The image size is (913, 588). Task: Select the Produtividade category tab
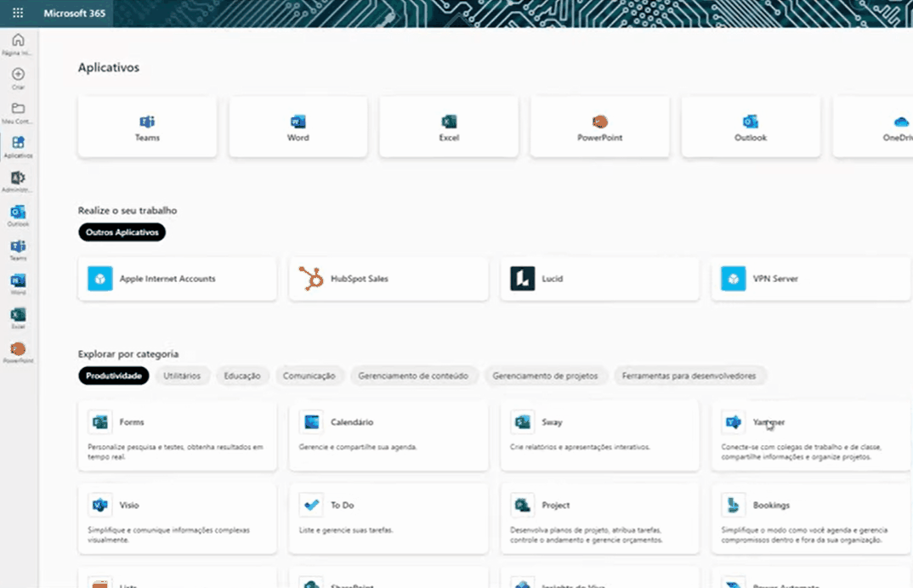(114, 376)
